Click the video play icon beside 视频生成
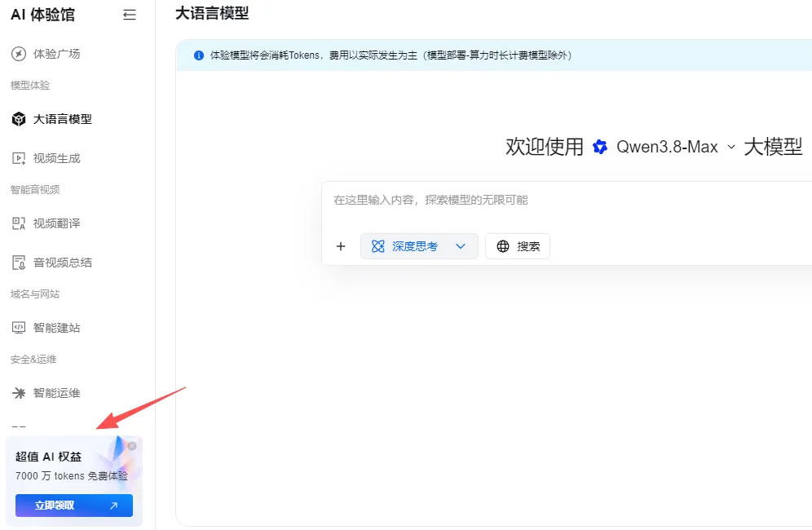The width and height of the screenshot is (812, 530). coord(19,158)
